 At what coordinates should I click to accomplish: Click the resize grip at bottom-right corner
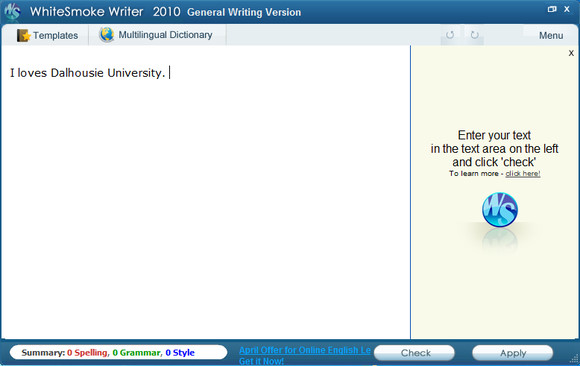coord(574,359)
